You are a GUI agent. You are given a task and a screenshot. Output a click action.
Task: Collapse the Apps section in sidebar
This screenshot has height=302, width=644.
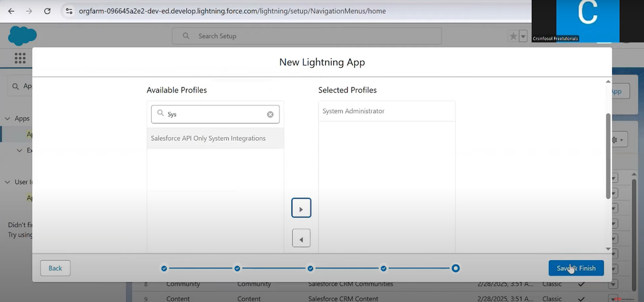[7, 118]
